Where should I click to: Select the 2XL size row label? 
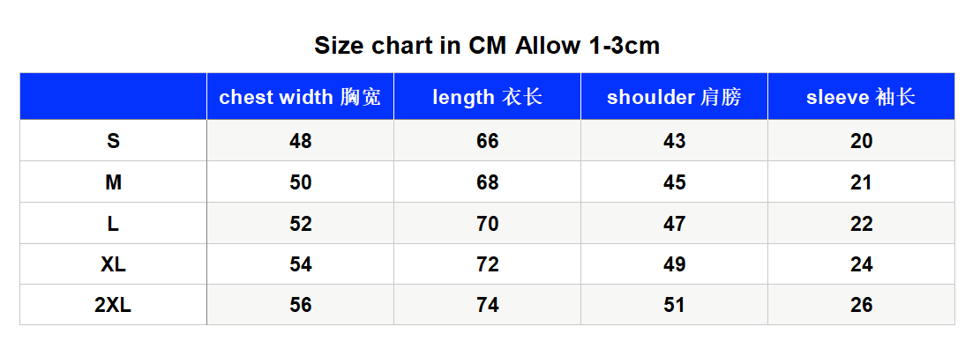113,305
